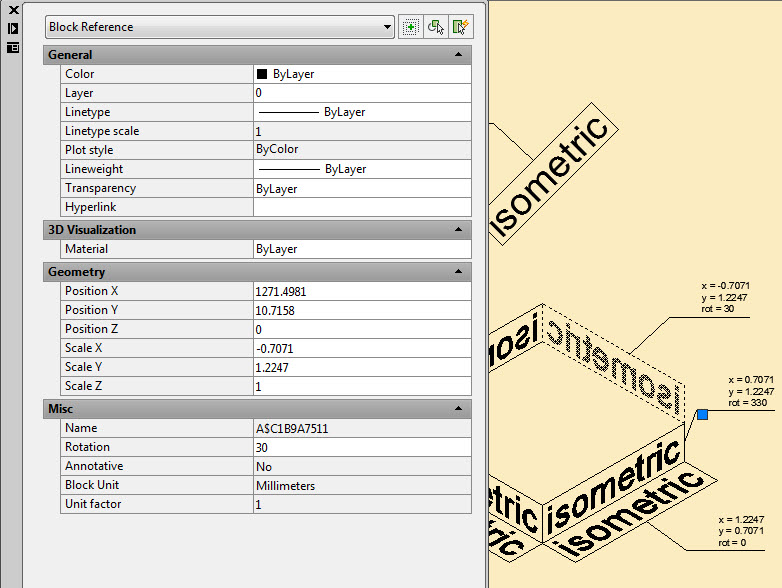782x588 pixels.
Task: Open the palette properties menu icon
Action: pyautogui.click(x=13, y=48)
